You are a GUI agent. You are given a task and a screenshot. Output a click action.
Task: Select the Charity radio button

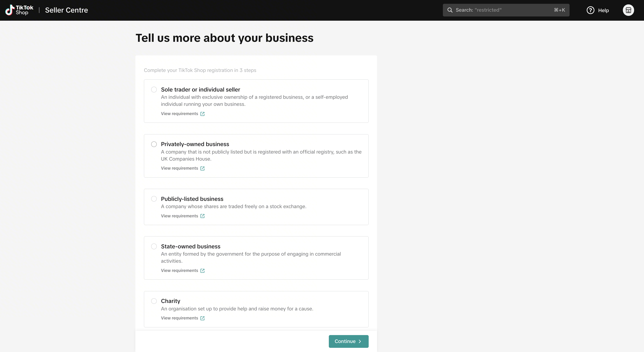pos(154,301)
